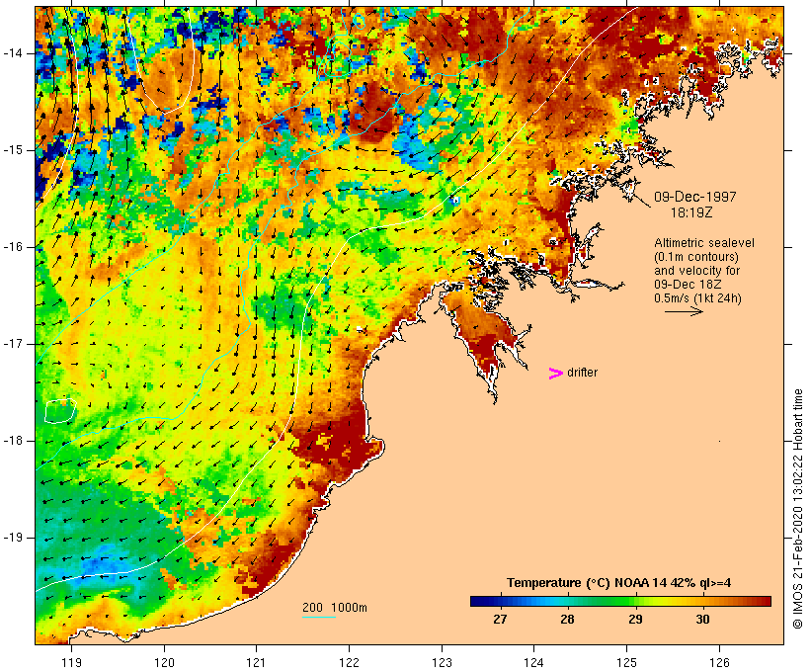
Task: Click the longitude axis label '123'
Action: pyautogui.click(x=442, y=662)
